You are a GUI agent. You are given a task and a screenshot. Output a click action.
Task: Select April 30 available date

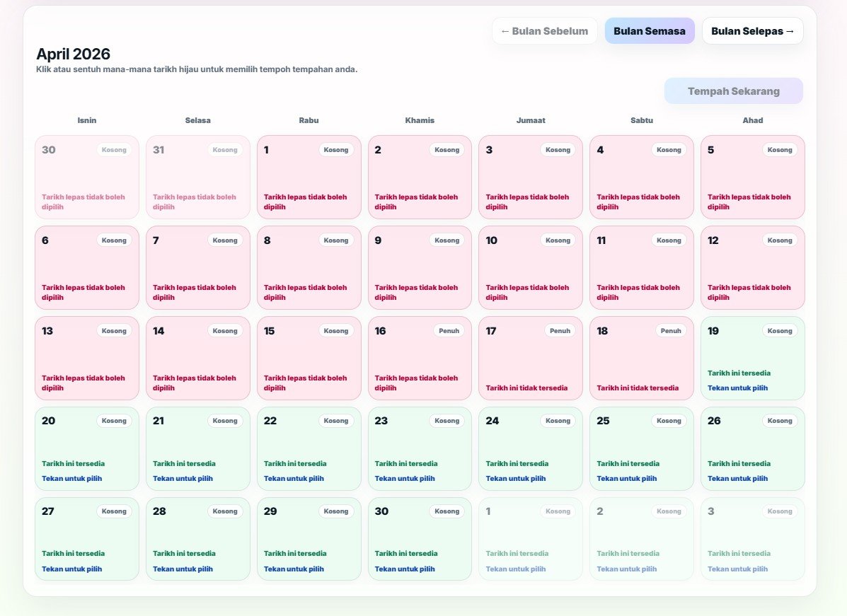tap(420, 539)
